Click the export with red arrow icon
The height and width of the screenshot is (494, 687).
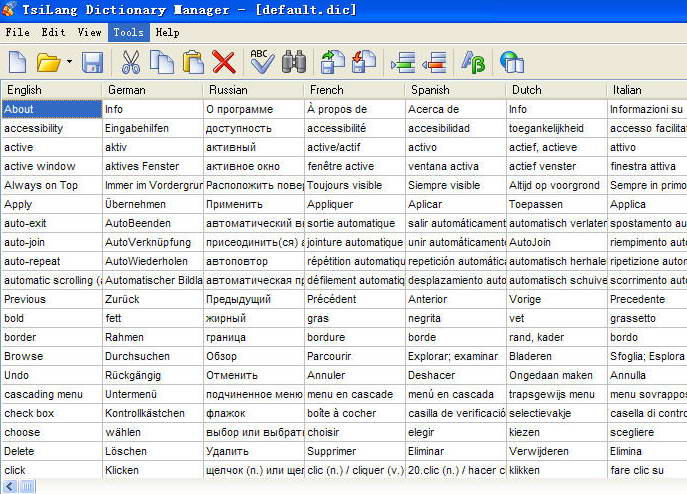[x=364, y=62]
